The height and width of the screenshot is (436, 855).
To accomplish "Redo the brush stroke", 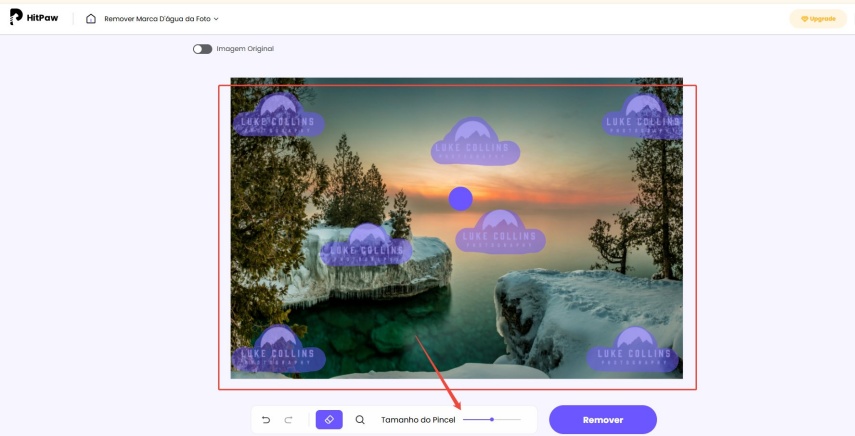I will 288,420.
